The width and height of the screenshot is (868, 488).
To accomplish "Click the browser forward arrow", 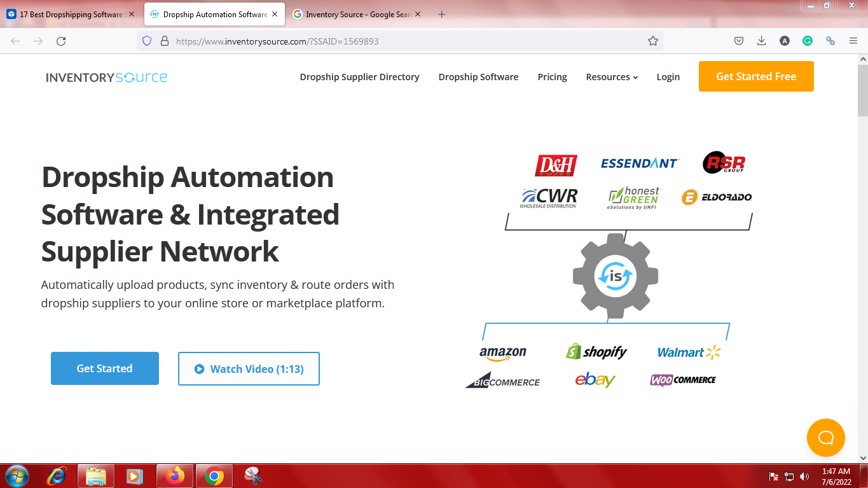I will (38, 41).
